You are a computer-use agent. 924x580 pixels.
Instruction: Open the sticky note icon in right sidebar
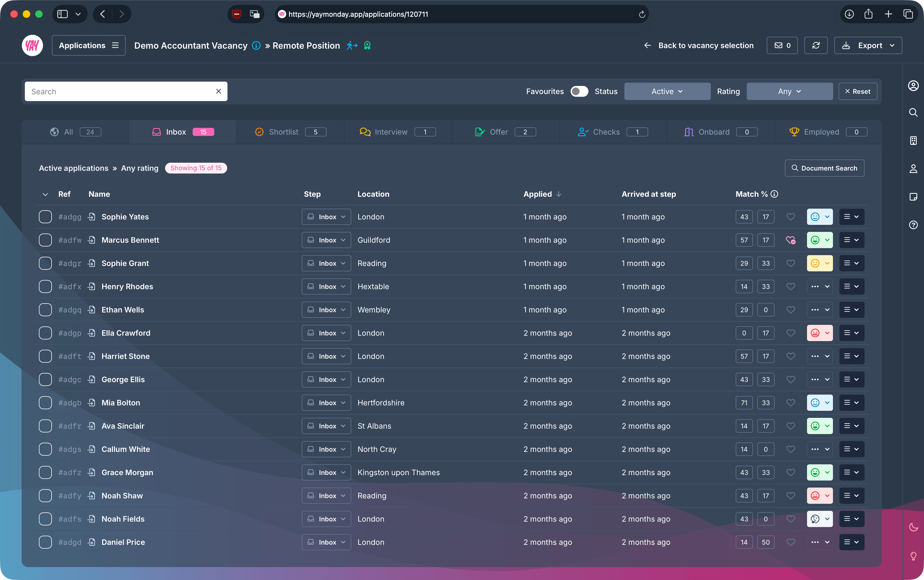click(x=913, y=197)
